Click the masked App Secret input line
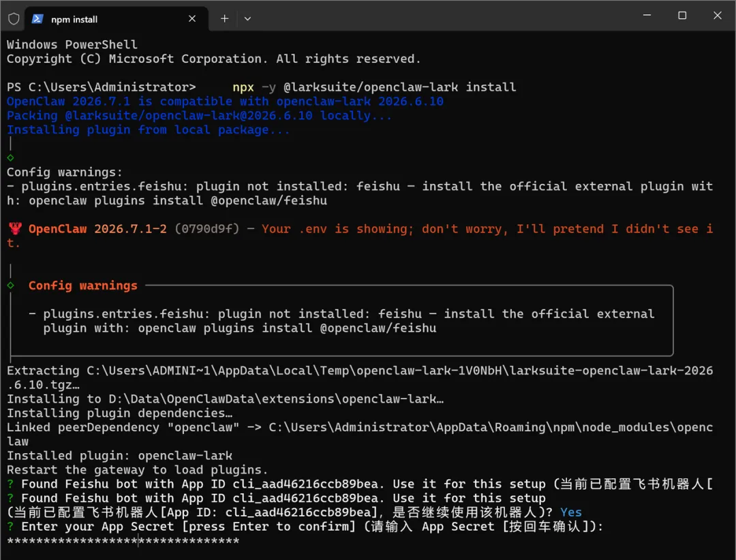Viewport: 736px width, 560px height. [123, 541]
